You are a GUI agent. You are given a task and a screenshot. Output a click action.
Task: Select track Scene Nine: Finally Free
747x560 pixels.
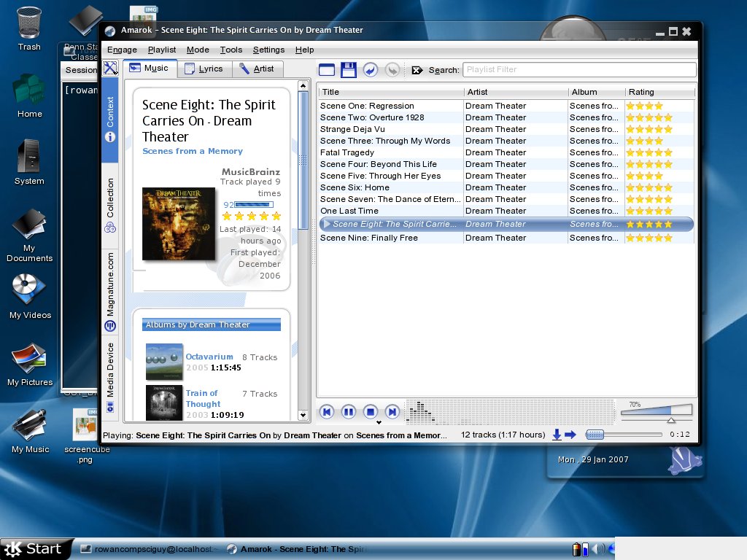click(x=368, y=238)
